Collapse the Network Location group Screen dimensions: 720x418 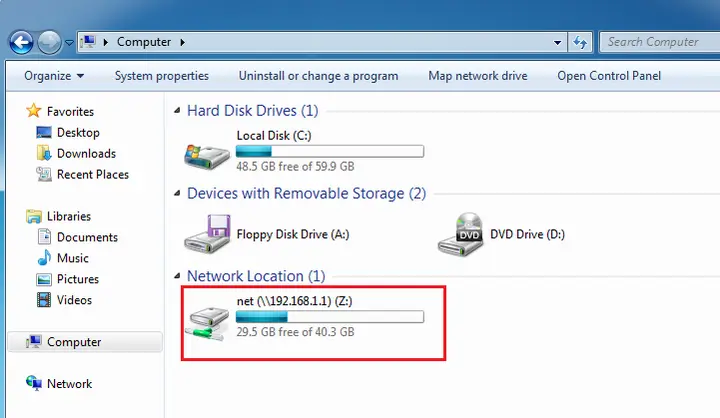coord(177,276)
